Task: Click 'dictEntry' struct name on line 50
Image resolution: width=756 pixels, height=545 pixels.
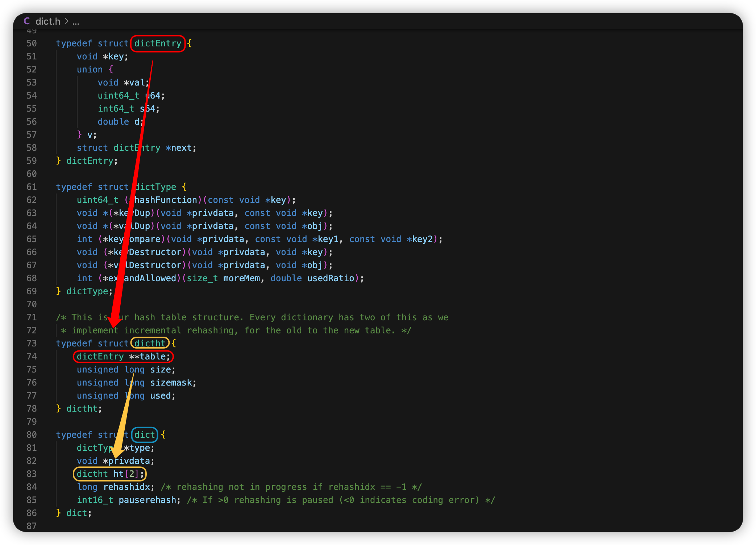Action: pyautogui.click(x=158, y=43)
